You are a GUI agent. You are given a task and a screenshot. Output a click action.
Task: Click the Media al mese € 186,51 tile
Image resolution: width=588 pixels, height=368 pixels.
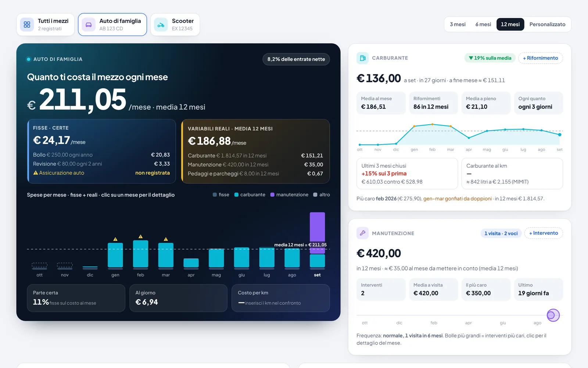click(x=381, y=103)
